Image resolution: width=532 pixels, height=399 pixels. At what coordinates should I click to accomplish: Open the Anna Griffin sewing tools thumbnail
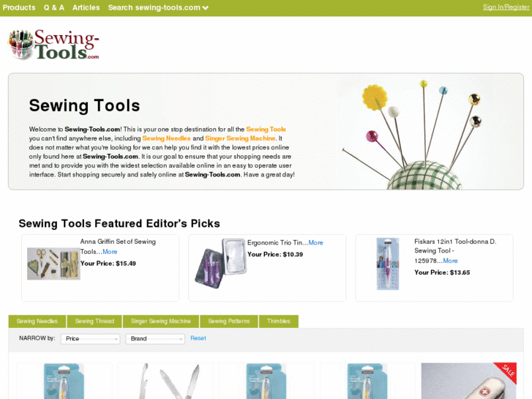tap(53, 264)
